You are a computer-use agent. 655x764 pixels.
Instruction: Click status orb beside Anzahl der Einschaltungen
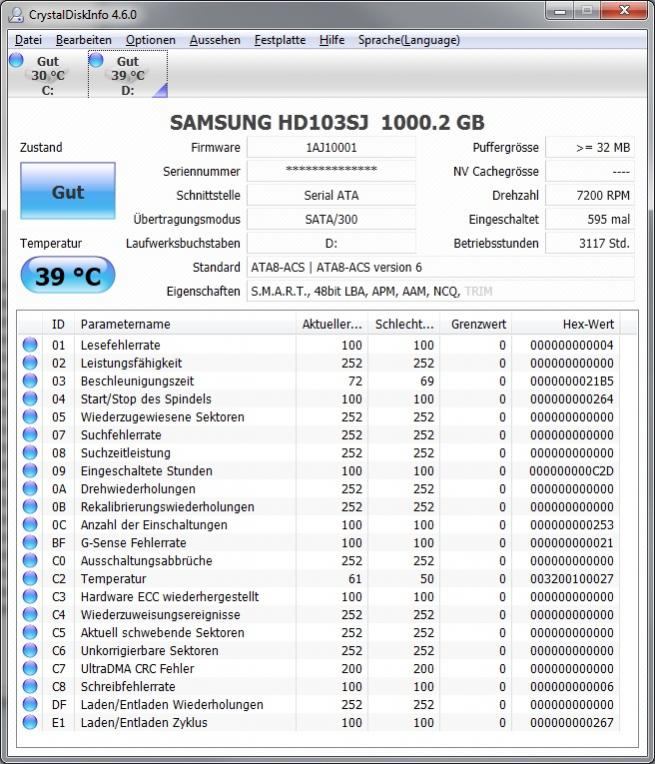click(x=30, y=525)
